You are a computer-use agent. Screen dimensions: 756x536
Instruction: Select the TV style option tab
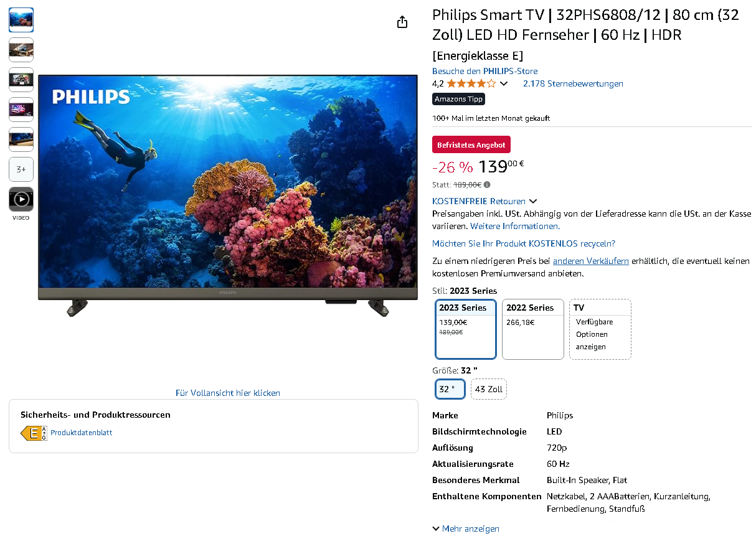click(x=600, y=329)
